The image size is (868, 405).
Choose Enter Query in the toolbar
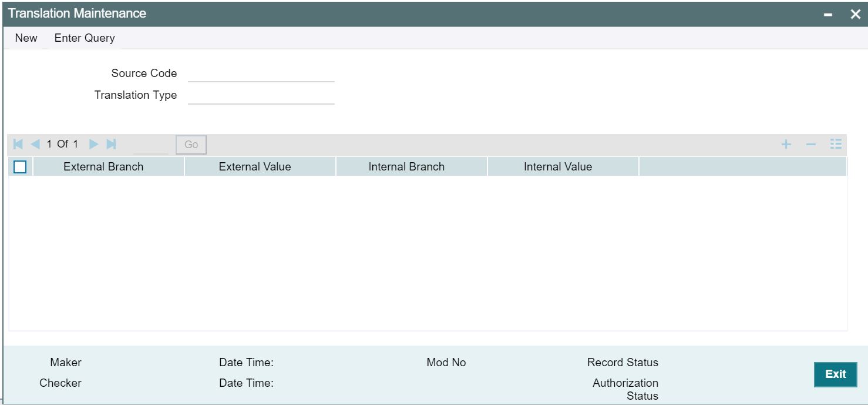coord(85,38)
